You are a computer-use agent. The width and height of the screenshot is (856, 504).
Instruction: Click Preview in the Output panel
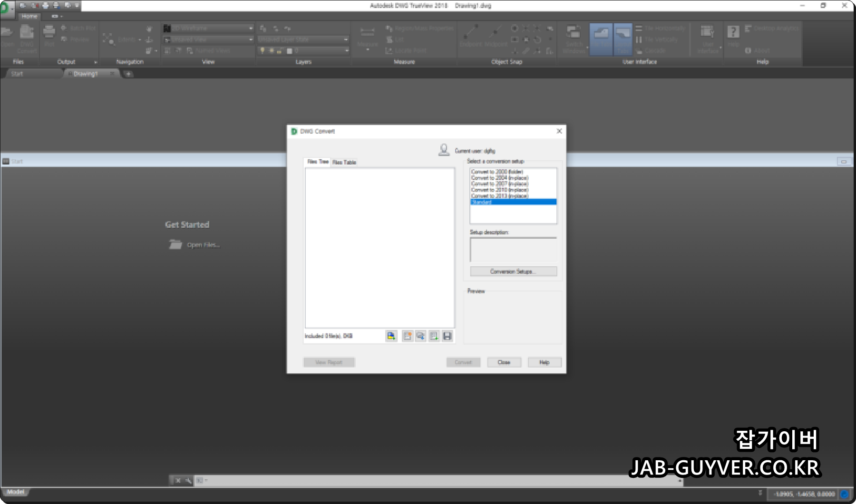[x=75, y=39]
